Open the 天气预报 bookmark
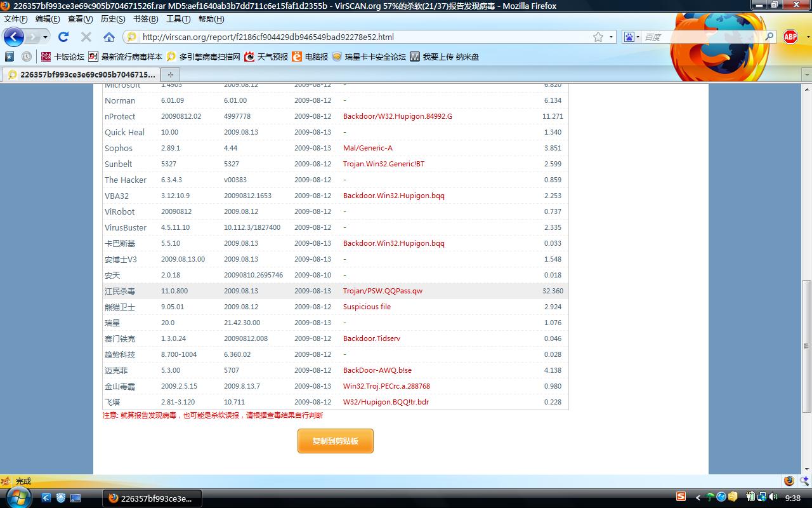The image size is (812, 508). (x=266, y=57)
